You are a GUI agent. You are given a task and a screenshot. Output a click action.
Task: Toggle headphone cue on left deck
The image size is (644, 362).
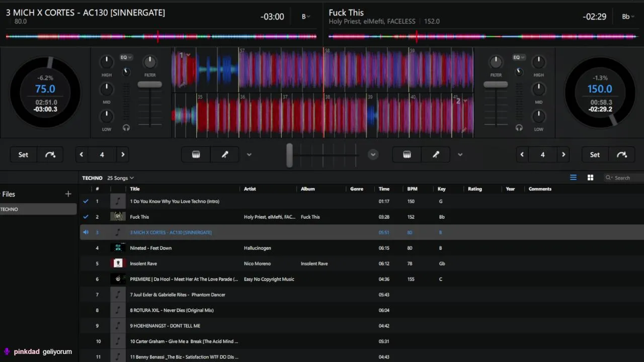tap(126, 128)
